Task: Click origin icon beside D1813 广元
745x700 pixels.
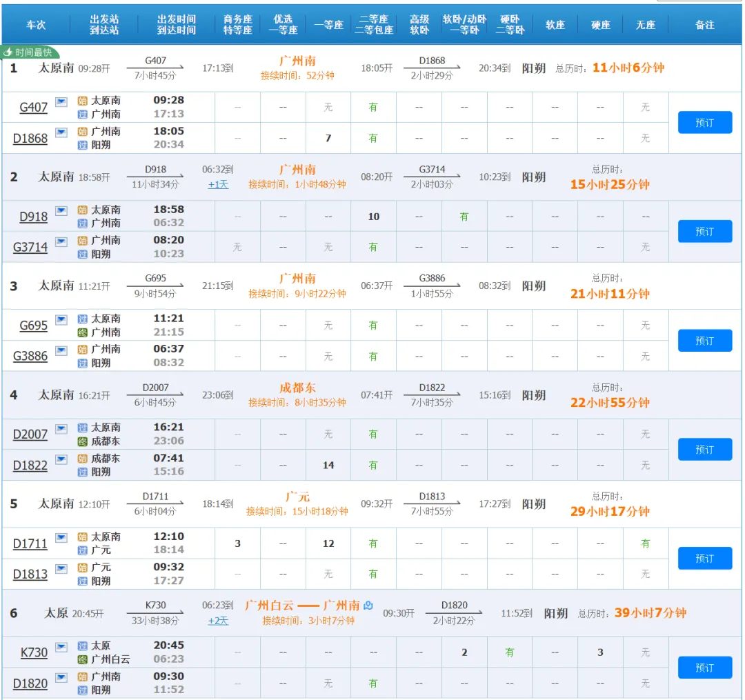Action: click(82, 568)
